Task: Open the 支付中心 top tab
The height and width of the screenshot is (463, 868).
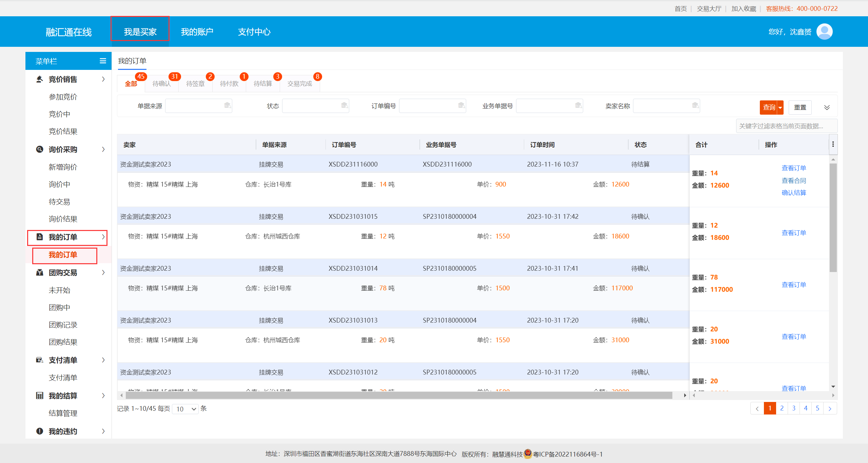Action: (254, 32)
